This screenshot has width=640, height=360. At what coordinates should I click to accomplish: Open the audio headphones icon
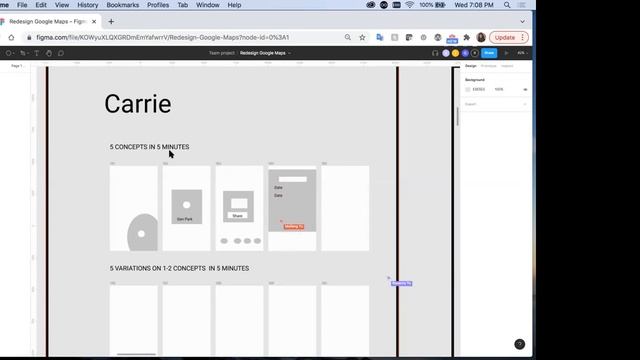435,53
